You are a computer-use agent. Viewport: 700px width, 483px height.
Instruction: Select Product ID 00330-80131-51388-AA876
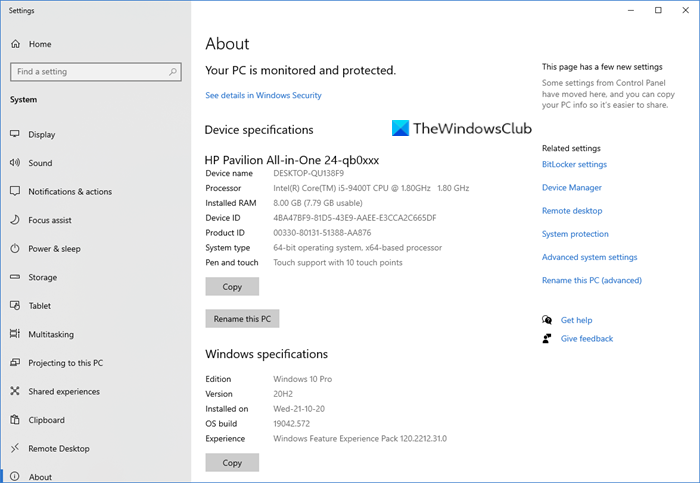click(x=322, y=233)
